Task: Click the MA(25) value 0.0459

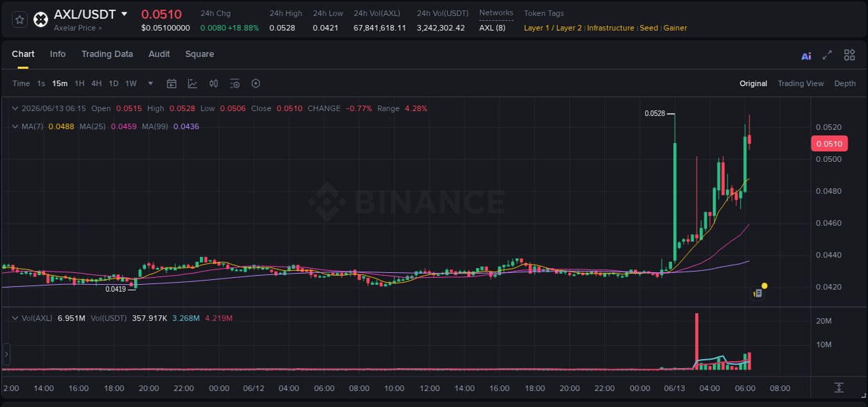Action: 124,126
